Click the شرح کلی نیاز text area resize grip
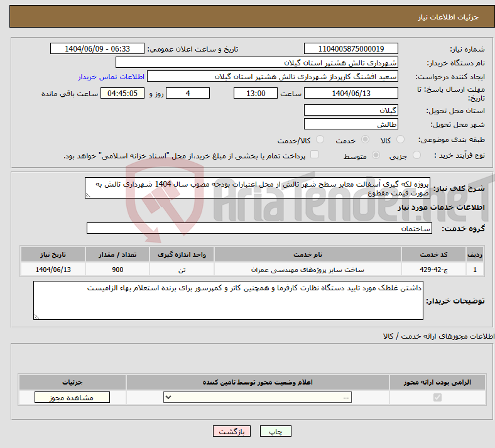The width and height of the screenshot is (495, 448). tap(88, 195)
